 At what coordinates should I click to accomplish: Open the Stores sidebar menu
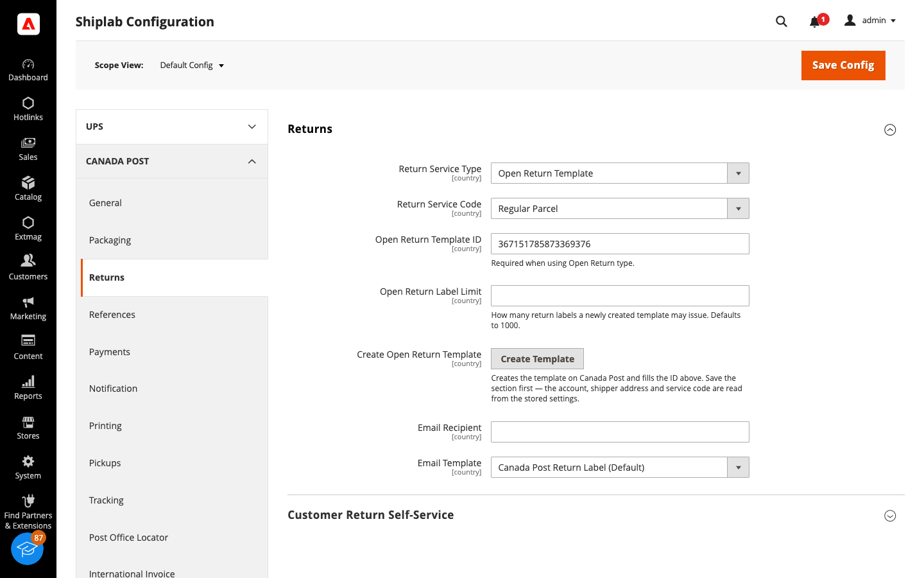[28, 428]
